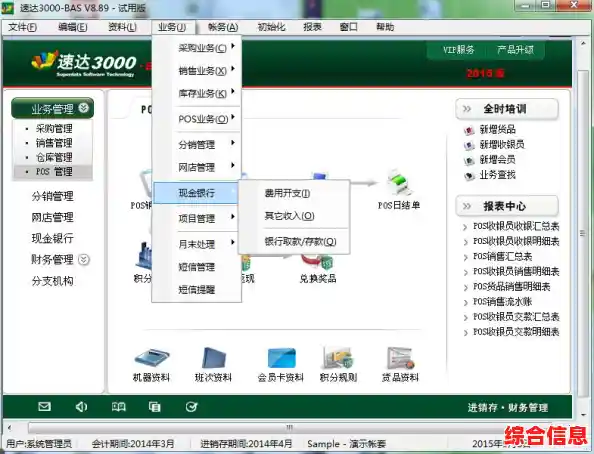Expand 库存业务(K) submenu
This screenshot has height=454, width=594.
tap(197, 93)
